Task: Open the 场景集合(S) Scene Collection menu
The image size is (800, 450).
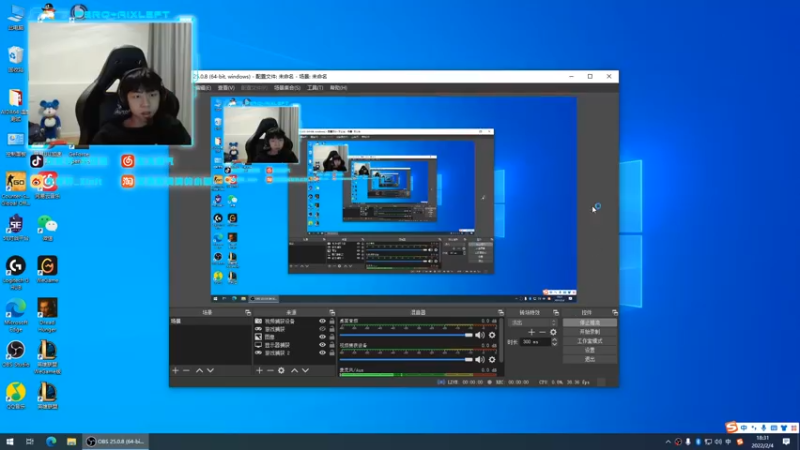Action: point(287,88)
